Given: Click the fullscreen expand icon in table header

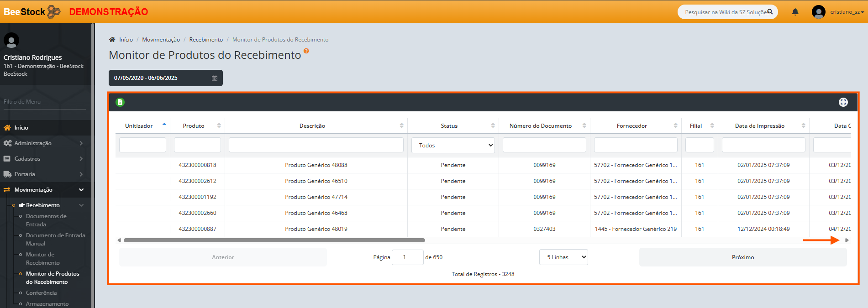Looking at the screenshot, I should [x=843, y=102].
